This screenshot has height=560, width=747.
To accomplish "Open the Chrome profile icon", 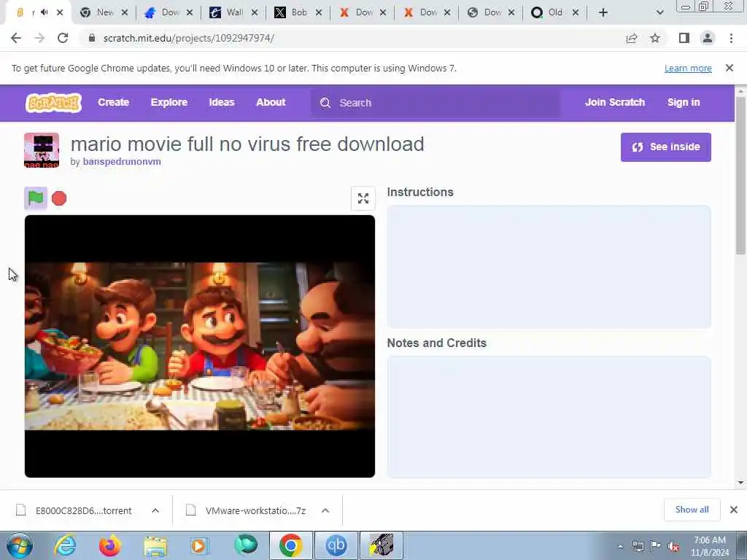I will (x=708, y=38).
